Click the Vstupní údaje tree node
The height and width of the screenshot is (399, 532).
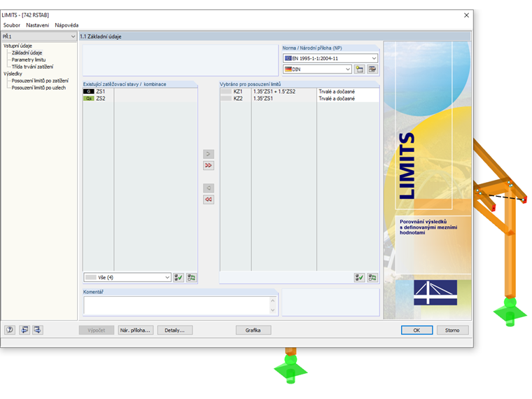pyautogui.click(x=17, y=45)
